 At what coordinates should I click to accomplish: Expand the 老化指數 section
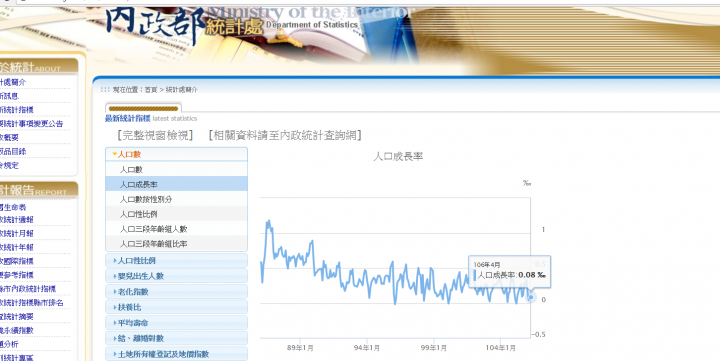[176, 292]
